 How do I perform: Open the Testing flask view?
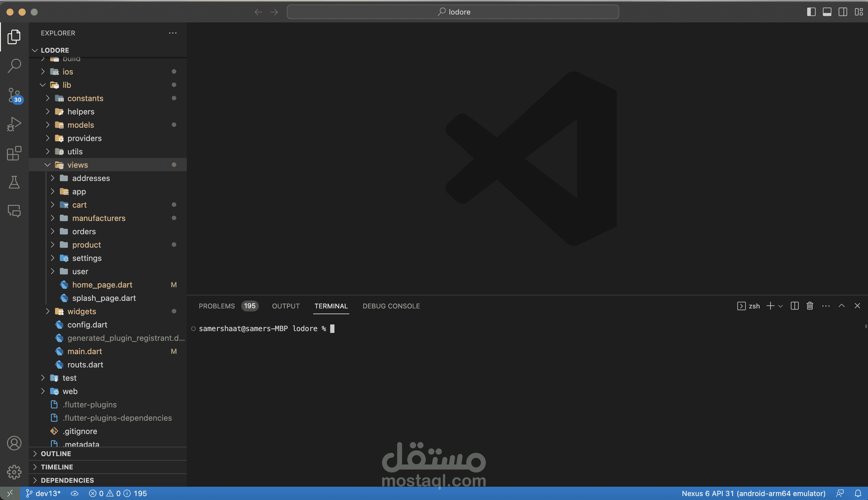point(14,182)
